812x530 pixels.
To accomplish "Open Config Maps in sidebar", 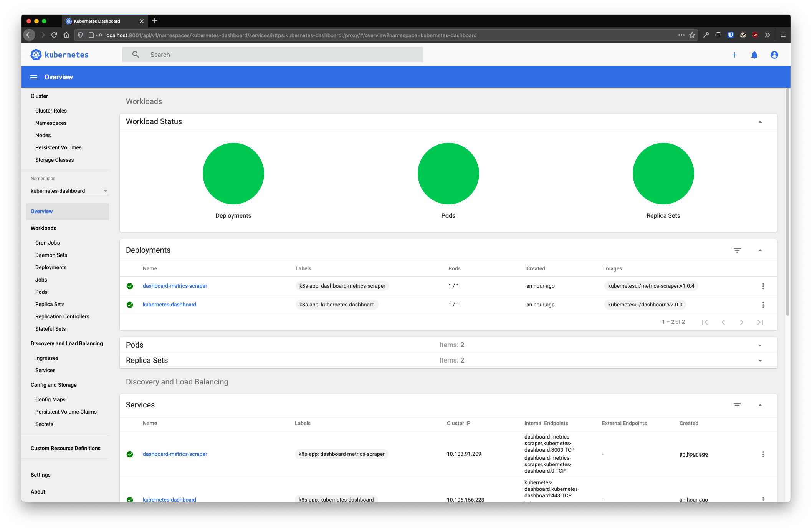I will (x=50, y=399).
